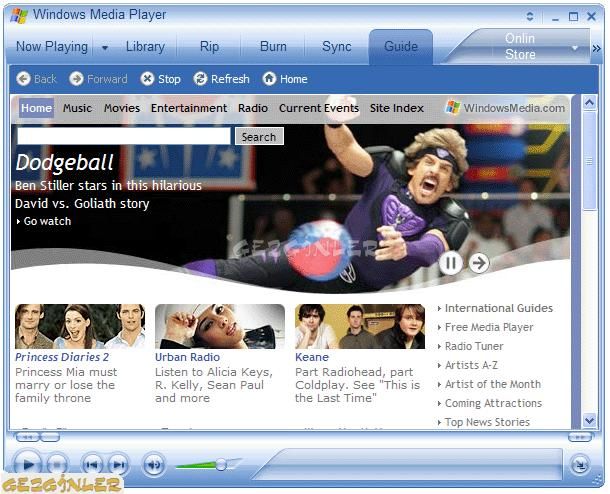Open the Site Index page
610x494 pixels.
pos(396,108)
